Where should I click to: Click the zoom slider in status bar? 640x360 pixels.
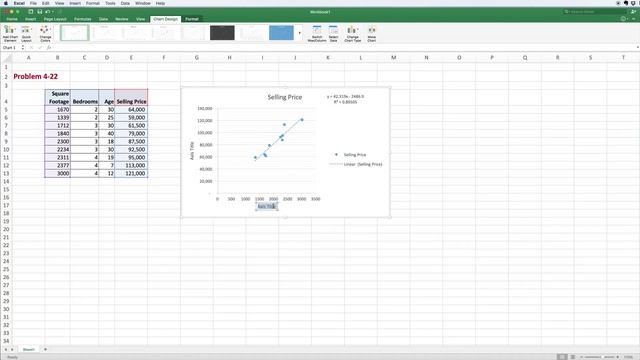coord(599,357)
